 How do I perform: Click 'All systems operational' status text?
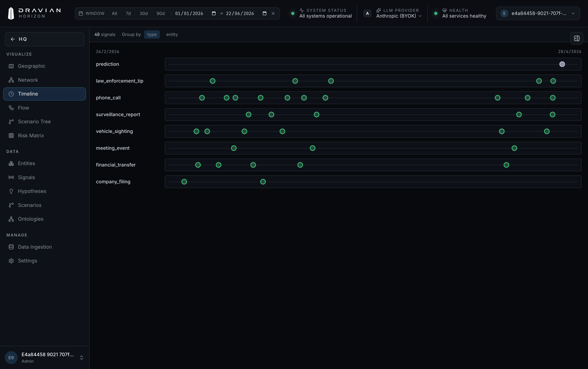click(x=326, y=16)
